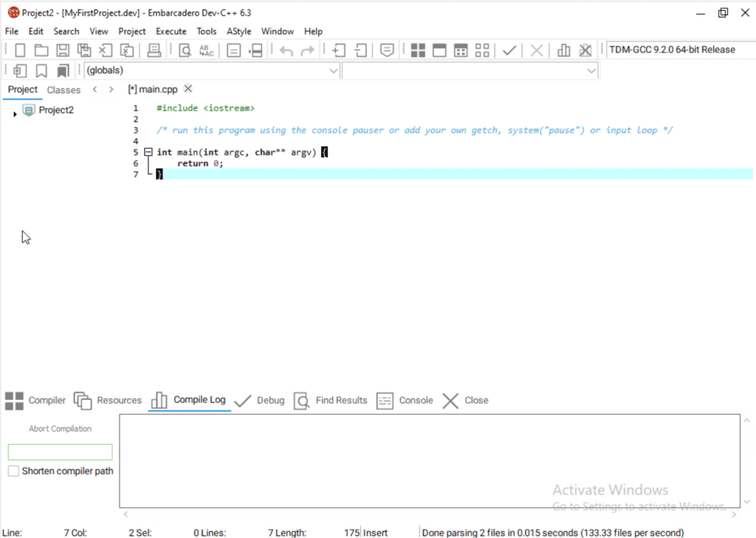Click the Debug checkmark toolbar icon
Image resolution: width=756 pixels, height=538 pixels.
(509, 50)
